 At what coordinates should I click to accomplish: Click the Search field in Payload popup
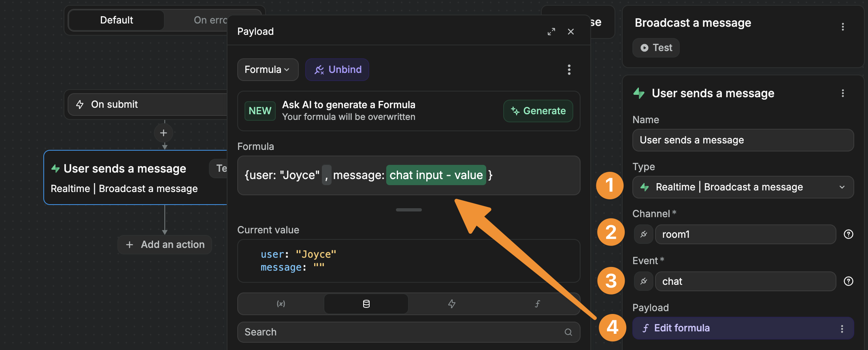(x=409, y=332)
